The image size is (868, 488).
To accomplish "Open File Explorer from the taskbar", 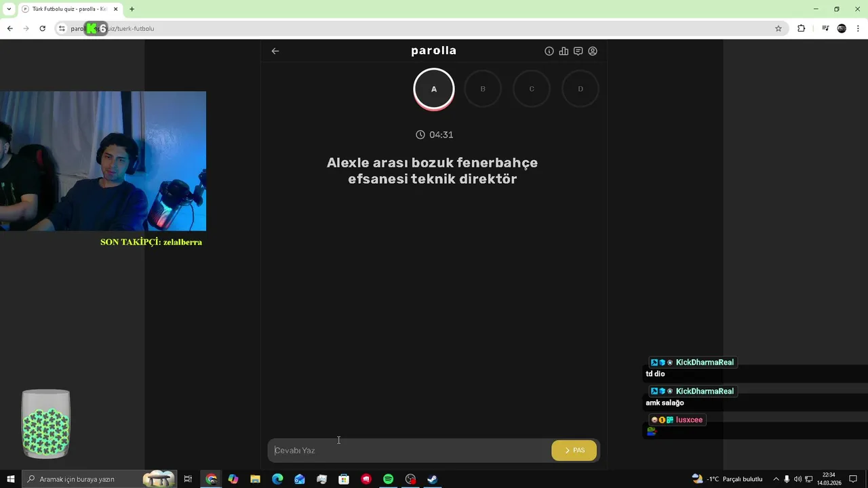I will (255, 479).
